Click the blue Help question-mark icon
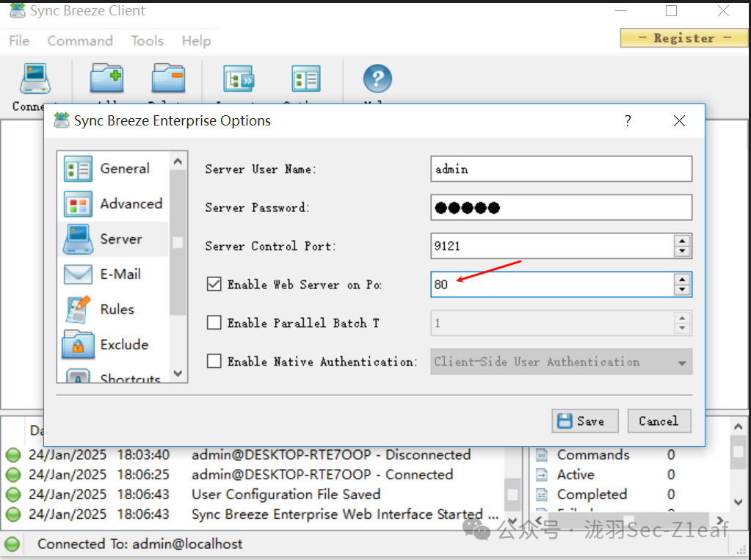The image size is (751, 560). 377,79
